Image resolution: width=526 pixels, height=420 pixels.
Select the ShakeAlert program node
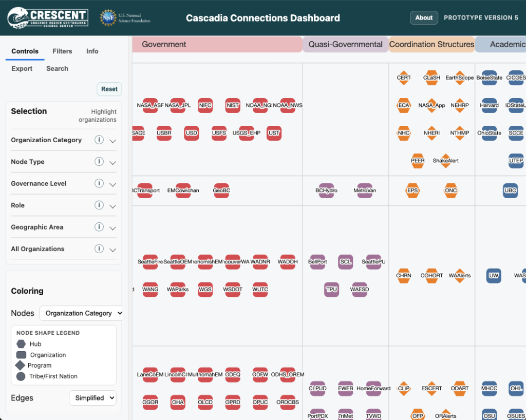click(x=445, y=161)
